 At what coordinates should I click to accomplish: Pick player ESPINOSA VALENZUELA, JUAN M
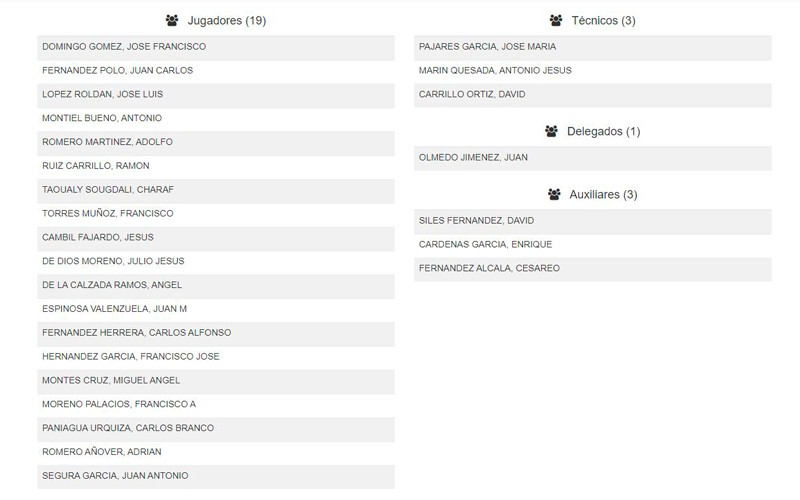(216, 310)
